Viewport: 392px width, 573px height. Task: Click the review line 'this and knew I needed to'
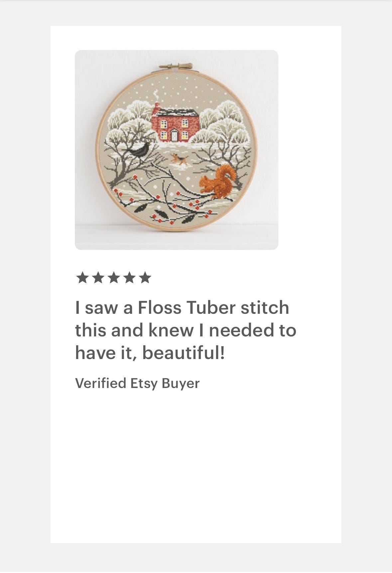186,330
